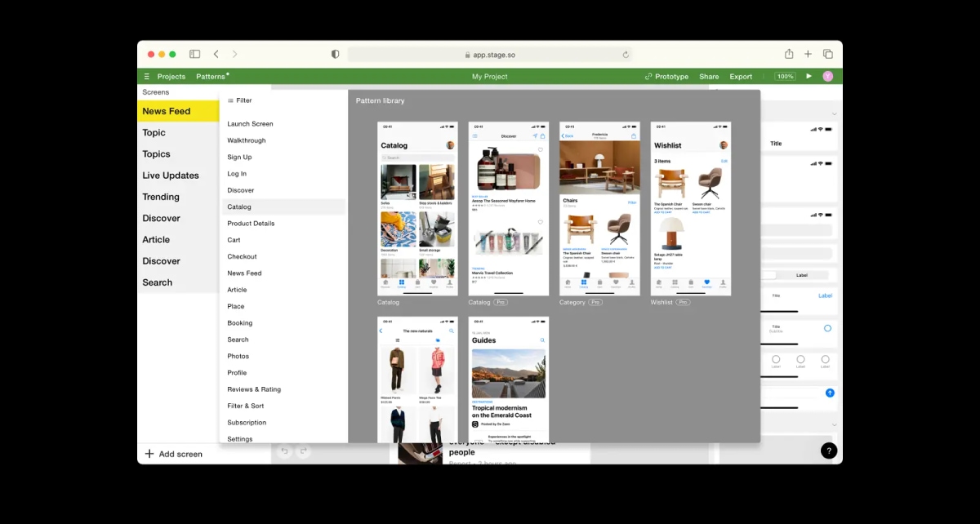Click Add screen button
The image size is (980, 524).
click(174, 454)
